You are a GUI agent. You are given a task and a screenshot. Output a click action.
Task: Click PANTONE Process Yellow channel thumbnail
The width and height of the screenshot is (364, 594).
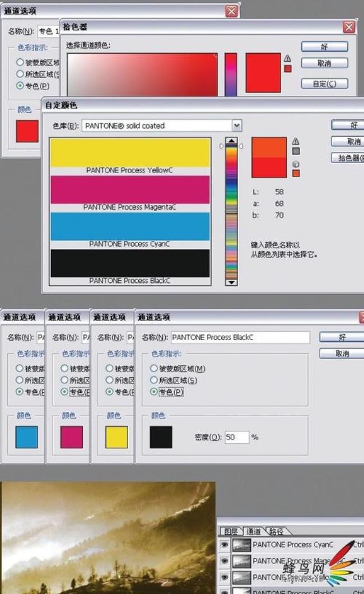pyautogui.click(x=241, y=577)
